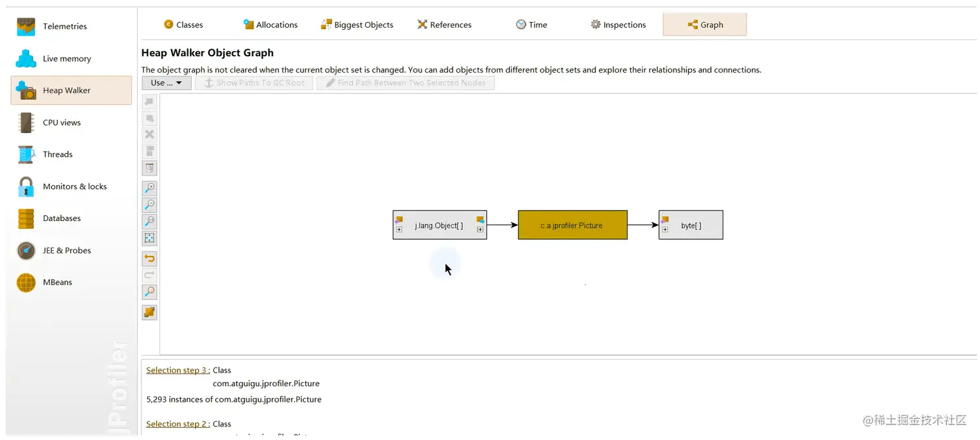The width and height of the screenshot is (980, 440).
Task: Click the zoom in magnifier icon
Action: click(150, 188)
